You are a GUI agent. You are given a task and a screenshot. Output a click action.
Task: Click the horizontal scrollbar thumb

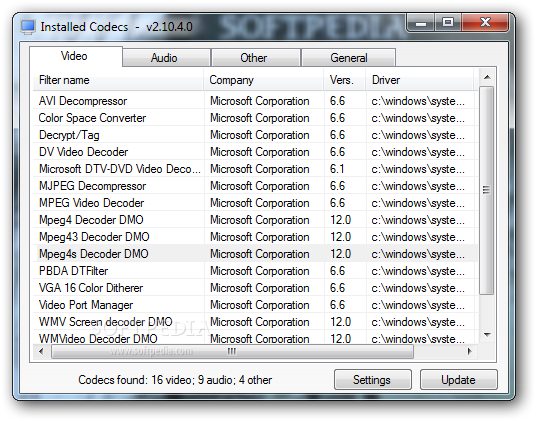tap(232, 351)
